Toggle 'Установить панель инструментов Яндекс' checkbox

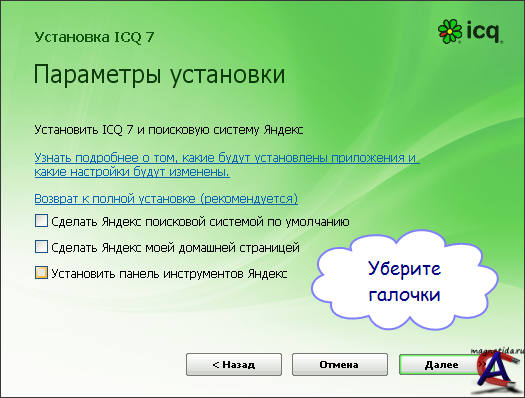coord(41,273)
